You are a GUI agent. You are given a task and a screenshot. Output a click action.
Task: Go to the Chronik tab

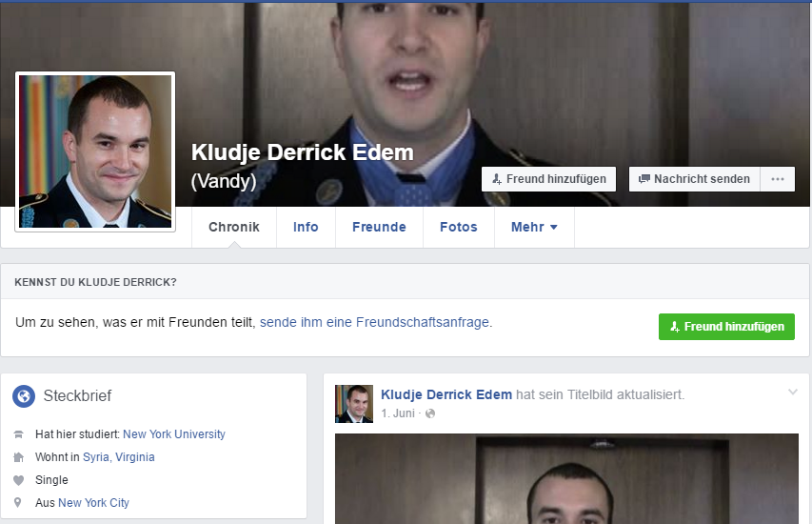234,228
